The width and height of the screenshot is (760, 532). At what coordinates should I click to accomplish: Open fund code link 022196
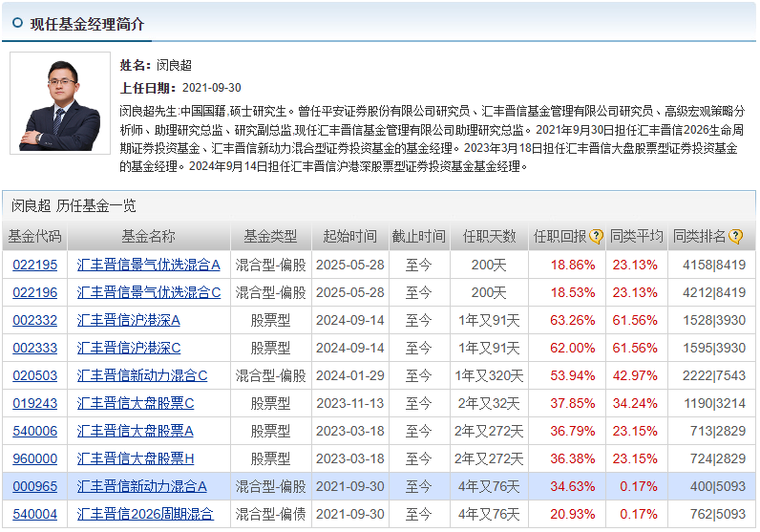coord(35,292)
